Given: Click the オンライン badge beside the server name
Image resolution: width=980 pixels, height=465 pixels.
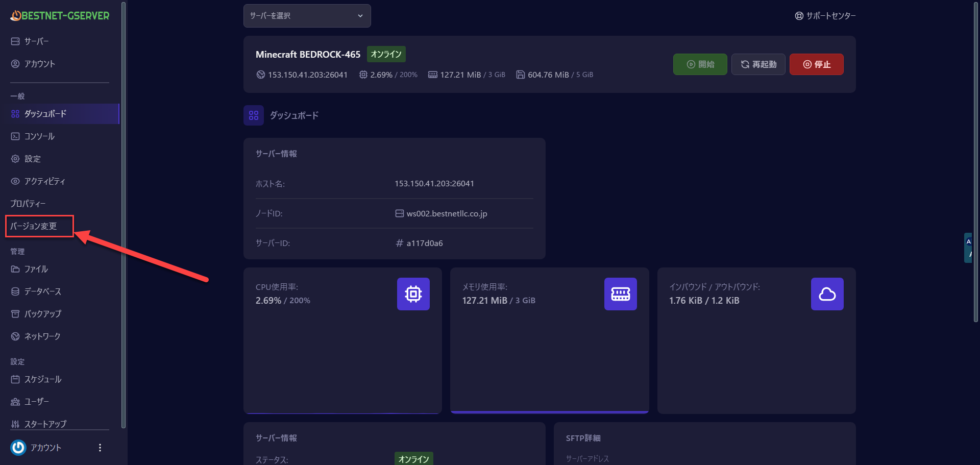Looking at the screenshot, I should 386,54.
